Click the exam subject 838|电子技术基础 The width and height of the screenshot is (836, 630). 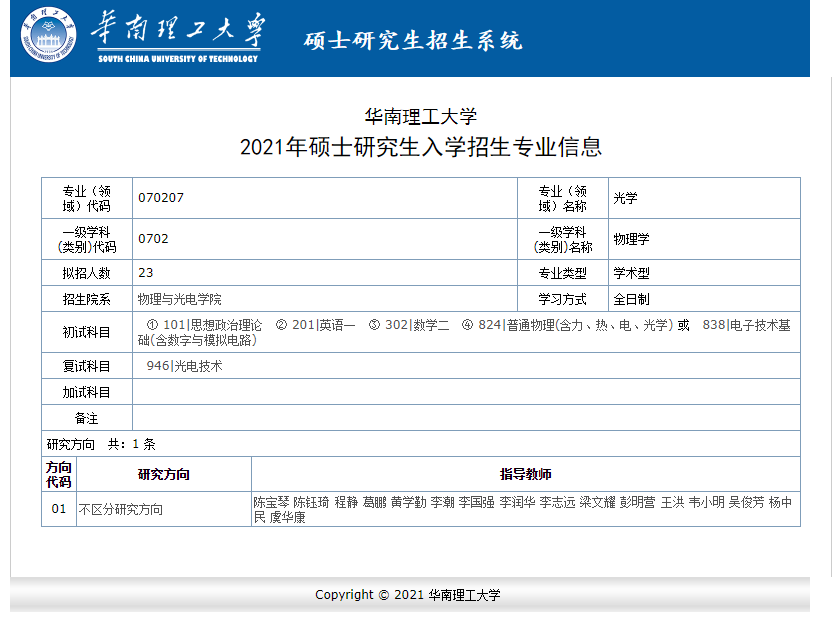(464, 333)
